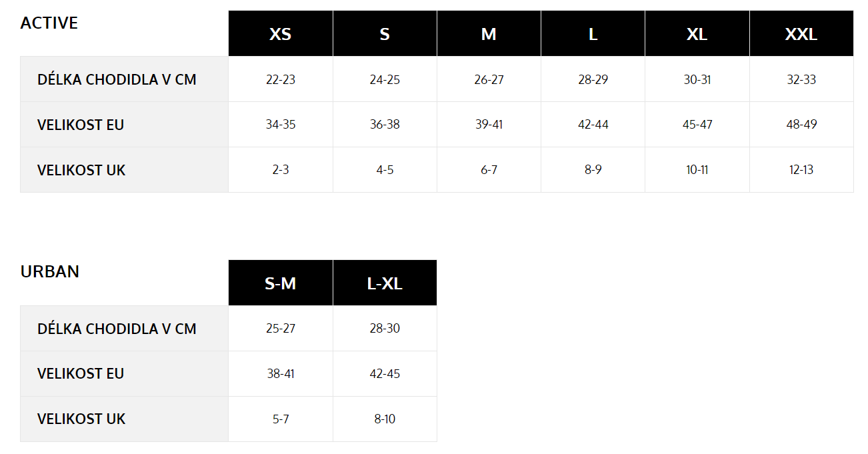
Task: Select the S-M header in Urban table
Action: point(281,283)
